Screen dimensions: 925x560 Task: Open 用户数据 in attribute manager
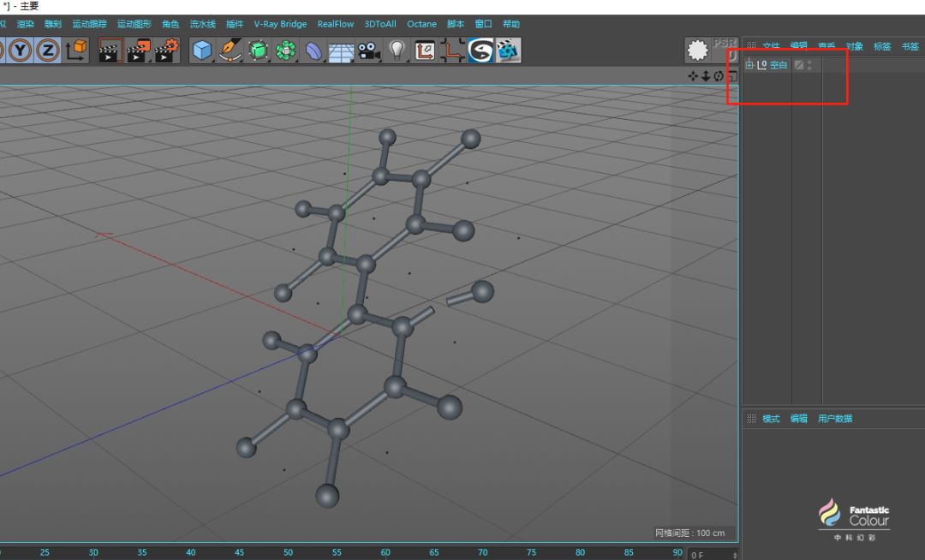coord(835,419)
